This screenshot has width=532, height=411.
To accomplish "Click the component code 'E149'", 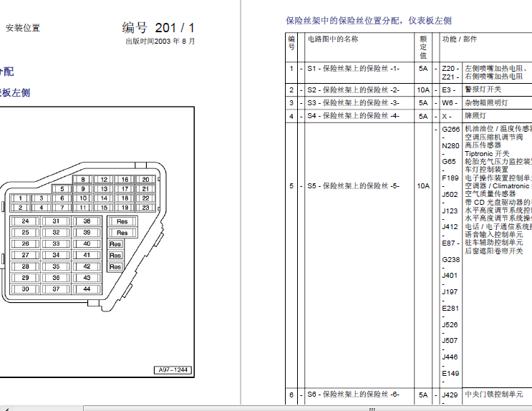I will click(450, 374).
